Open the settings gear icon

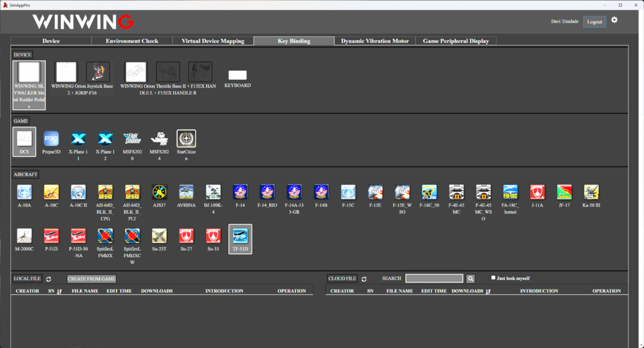pos(614,20)
